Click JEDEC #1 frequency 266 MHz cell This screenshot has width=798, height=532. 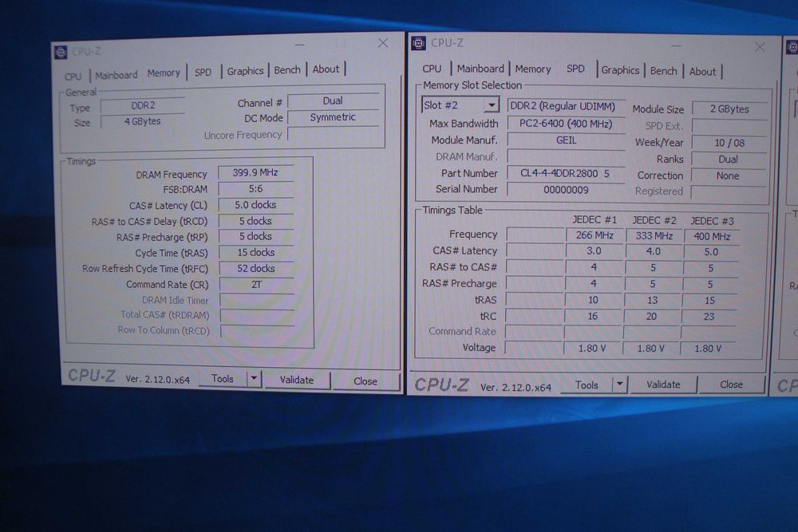[x=595, y=235]
